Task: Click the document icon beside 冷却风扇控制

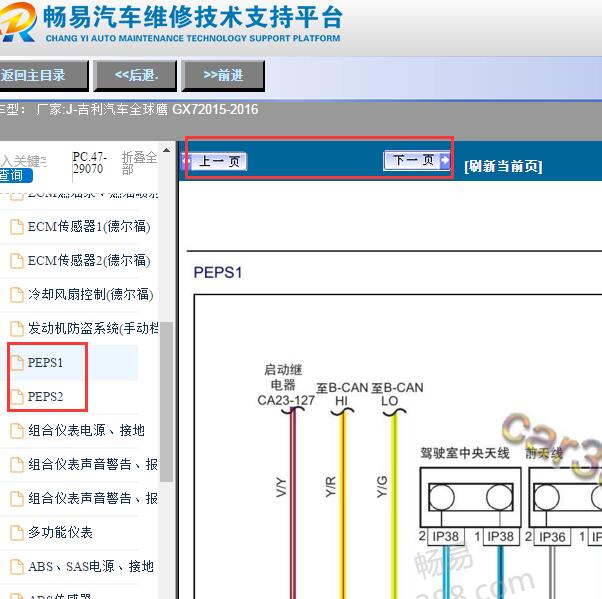Action: tap(17, 295)
